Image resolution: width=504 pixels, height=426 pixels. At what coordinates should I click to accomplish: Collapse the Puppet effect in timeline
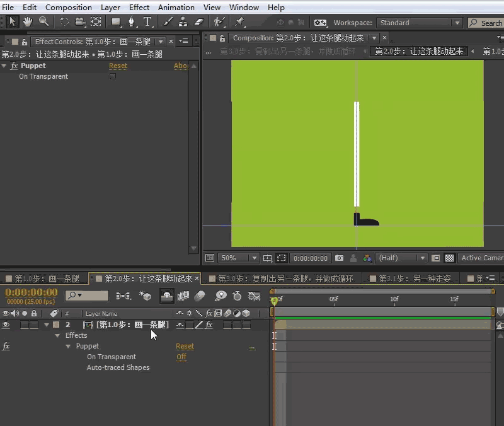click(68, 346)
